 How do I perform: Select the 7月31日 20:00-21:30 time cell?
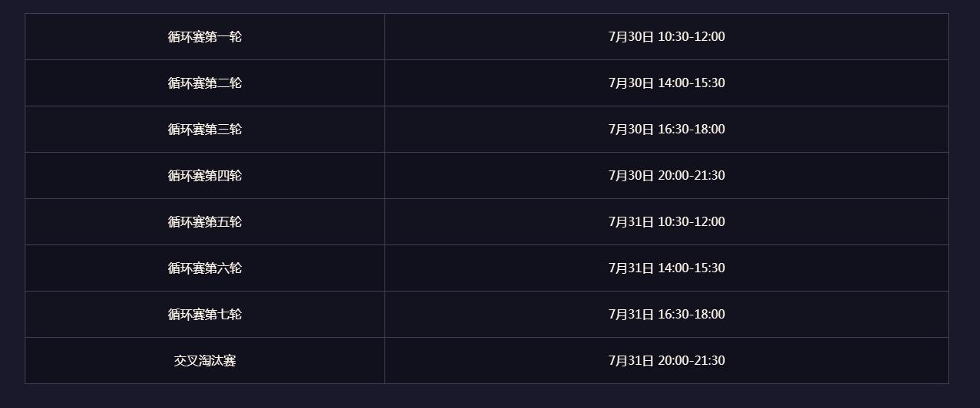click(666, 360)
